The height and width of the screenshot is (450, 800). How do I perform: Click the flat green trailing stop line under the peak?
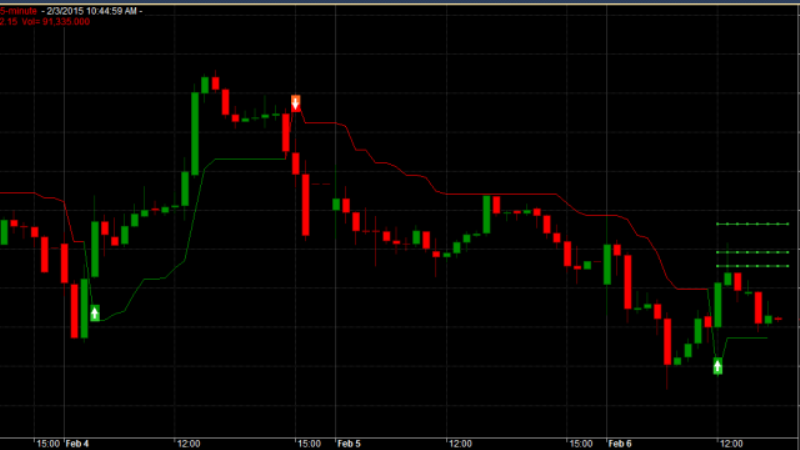pyautogui.click(x=250, y=159)
